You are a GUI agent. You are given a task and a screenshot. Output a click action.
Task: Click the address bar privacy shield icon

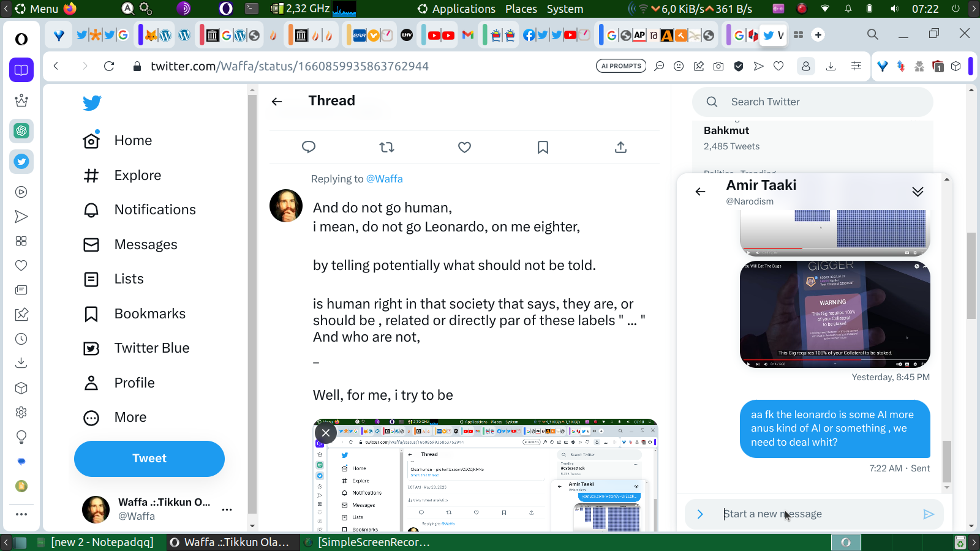click(x=739, y=66)
